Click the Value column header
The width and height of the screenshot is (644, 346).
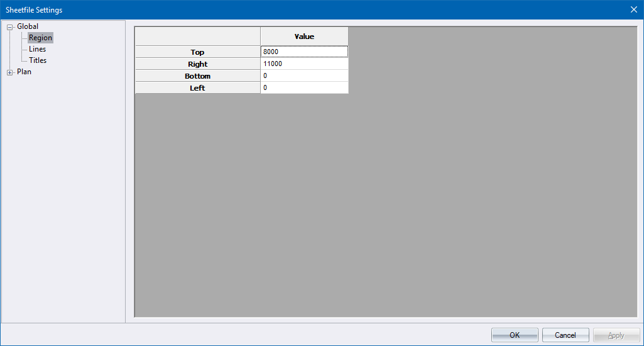(x=304, y=36)
